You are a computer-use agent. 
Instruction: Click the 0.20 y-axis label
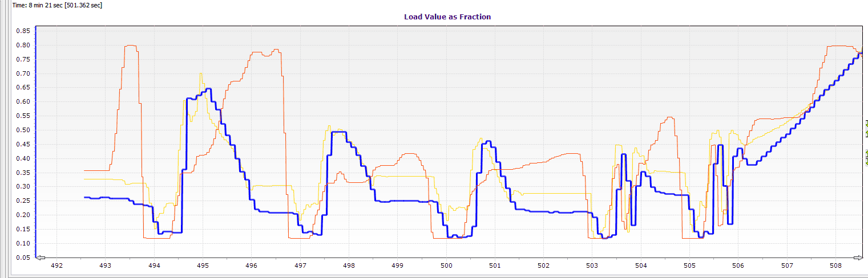pos(23,215)
